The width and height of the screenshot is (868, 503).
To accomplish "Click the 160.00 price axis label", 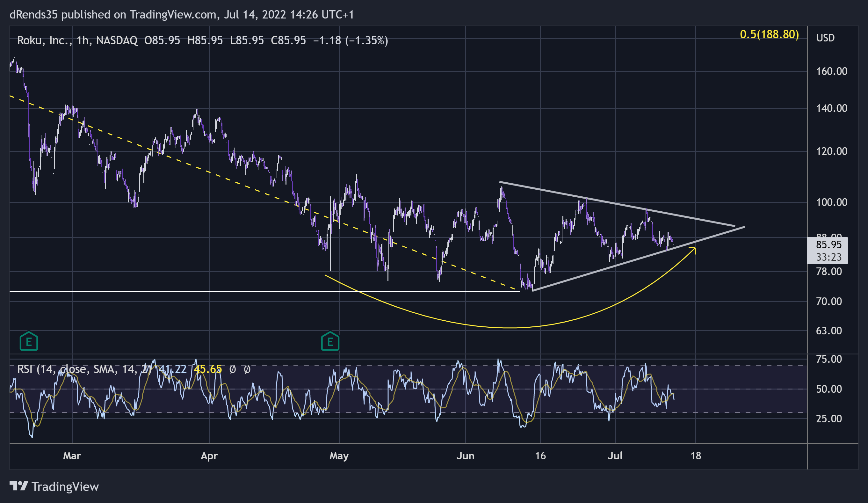I will pos(831,71).
